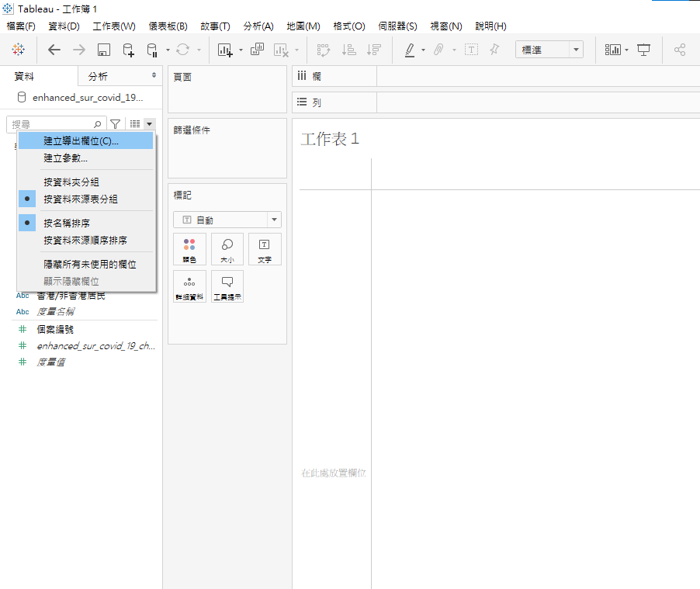The width and height of the screenshot is (700, 589).
Task: Select 按資料來源順序排序 sort option
Action: [x=85, y=240]
